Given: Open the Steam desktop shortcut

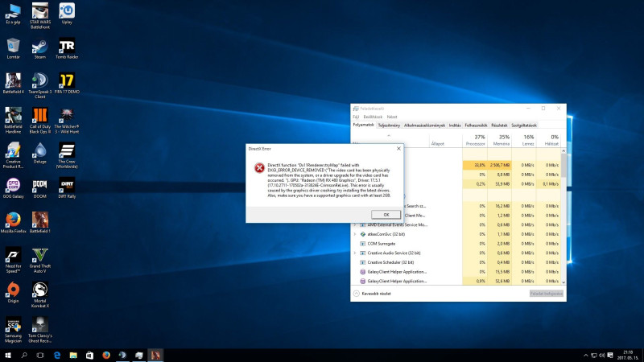Looking at the screenshot, I should (x=39, y=46).
